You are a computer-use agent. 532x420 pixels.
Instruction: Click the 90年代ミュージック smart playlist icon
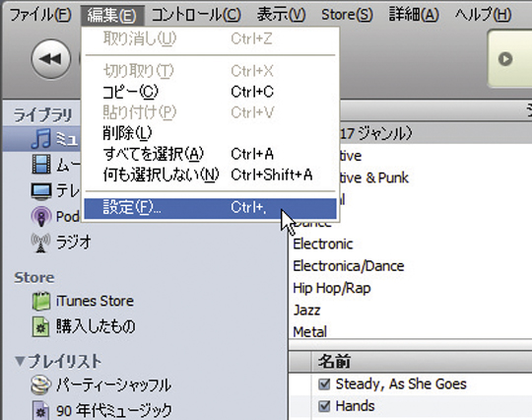[x=40, y=410]
